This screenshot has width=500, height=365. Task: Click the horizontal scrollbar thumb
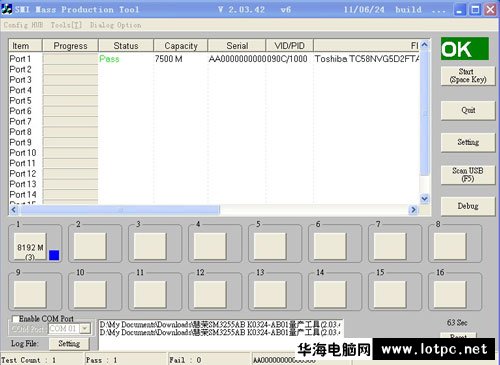tap(119, 210)
